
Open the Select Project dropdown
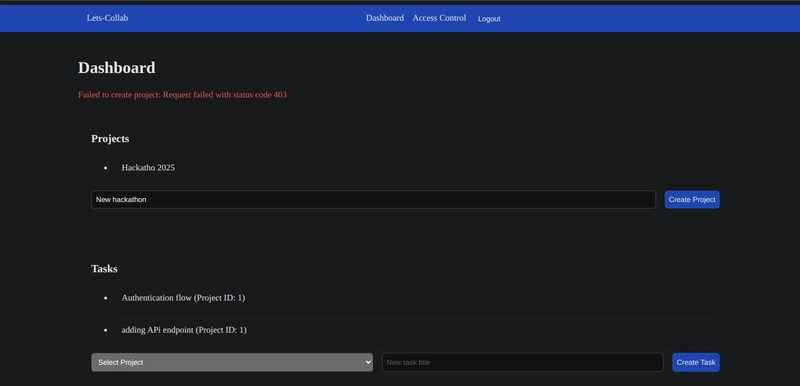(x=232, y=362)
